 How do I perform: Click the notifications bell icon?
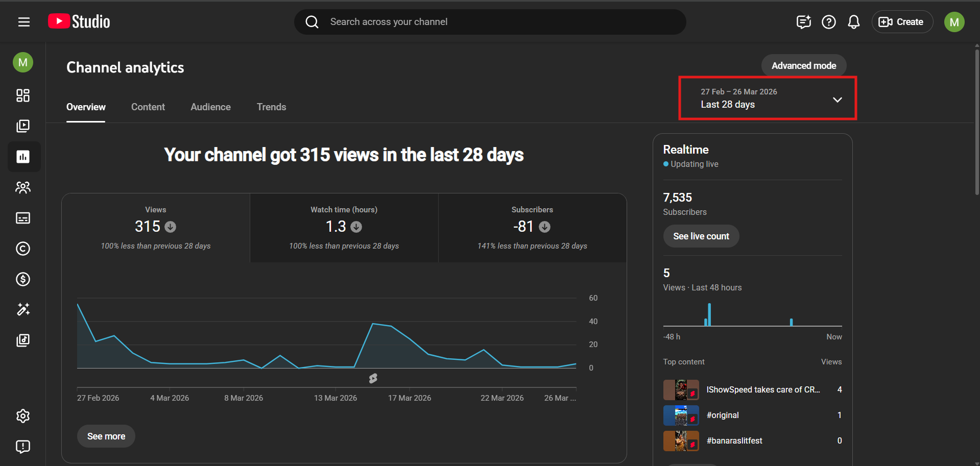(853, 22)
